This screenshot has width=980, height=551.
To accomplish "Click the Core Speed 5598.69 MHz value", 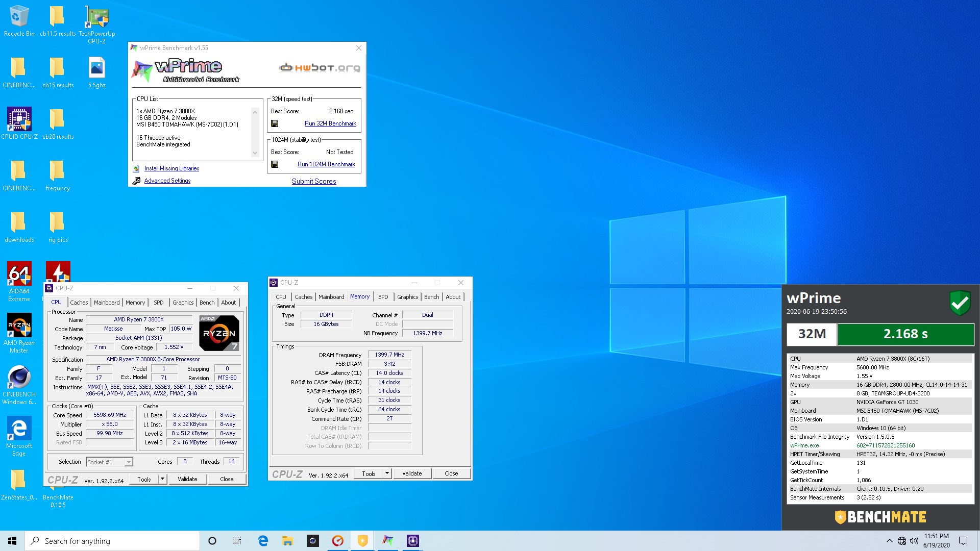I will [110, 415].
